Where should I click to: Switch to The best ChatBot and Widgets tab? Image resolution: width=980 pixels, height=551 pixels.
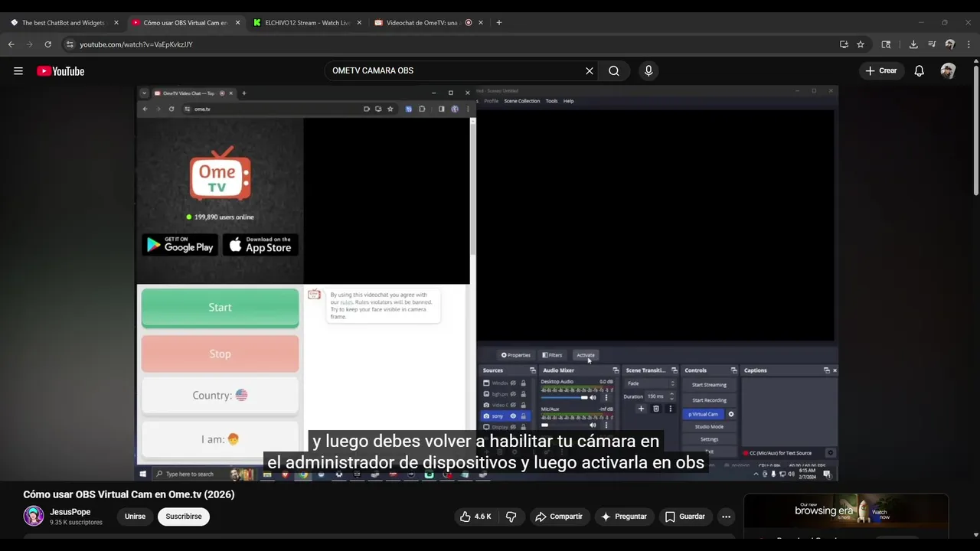tap(64, 23)
